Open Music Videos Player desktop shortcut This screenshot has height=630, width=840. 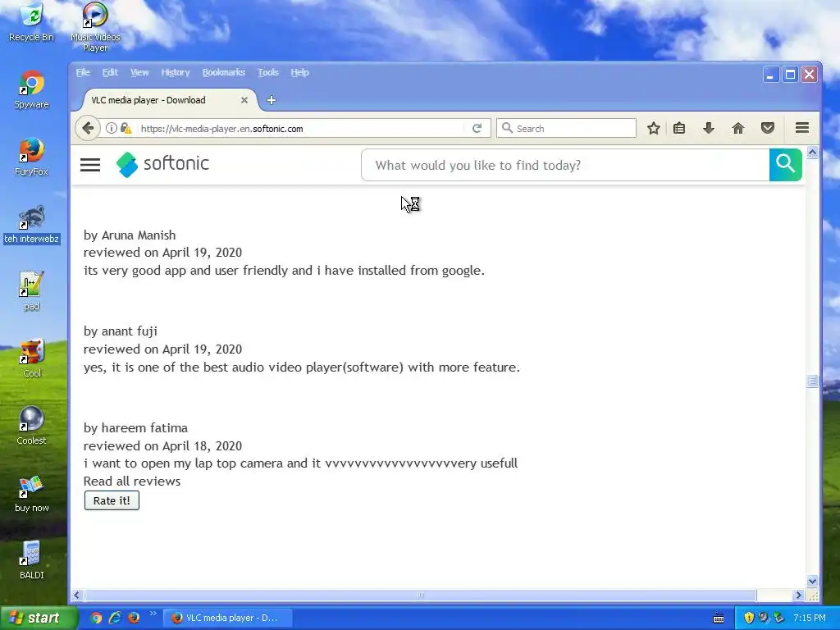95,27
